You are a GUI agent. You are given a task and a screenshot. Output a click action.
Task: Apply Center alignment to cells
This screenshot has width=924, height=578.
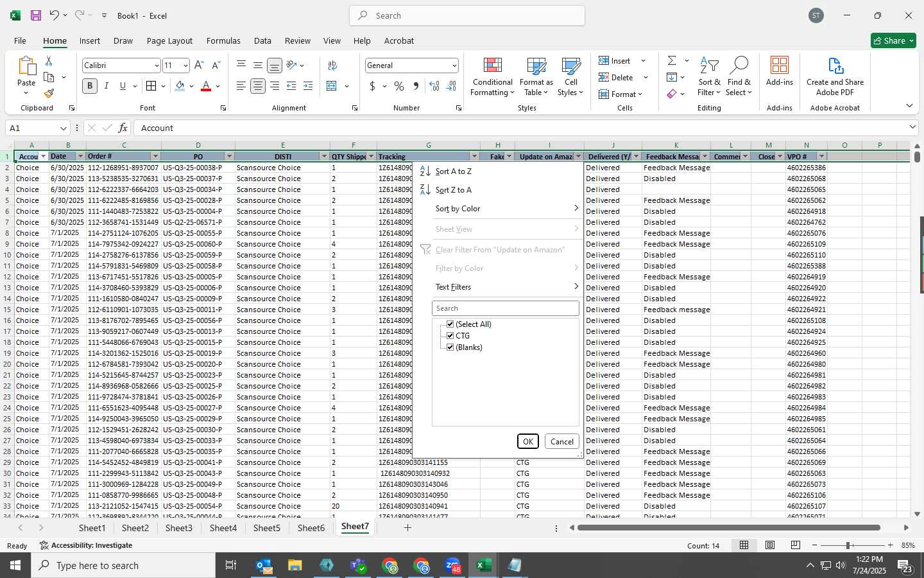[258, 86]
